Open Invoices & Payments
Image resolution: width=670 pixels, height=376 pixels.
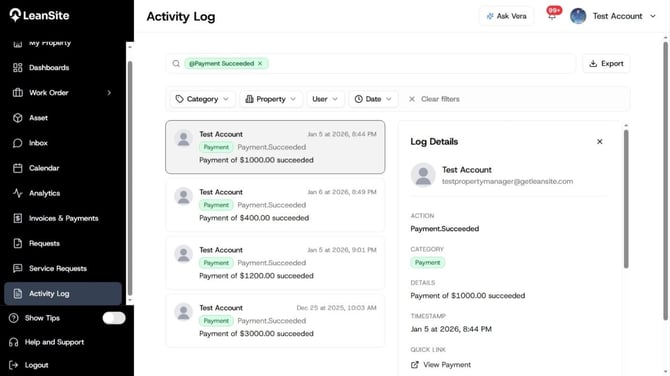pos(63,218)
